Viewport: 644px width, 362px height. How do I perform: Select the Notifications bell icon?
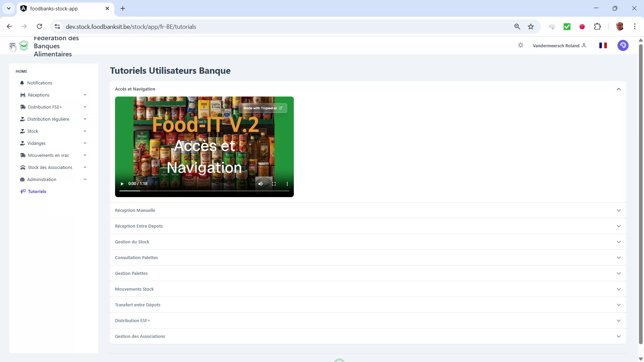22,83
